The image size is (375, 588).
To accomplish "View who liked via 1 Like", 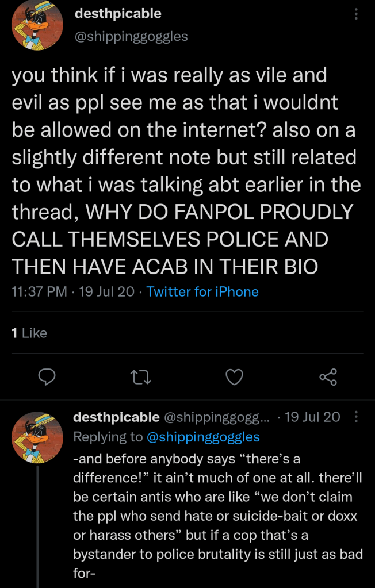I will (29, 333).
